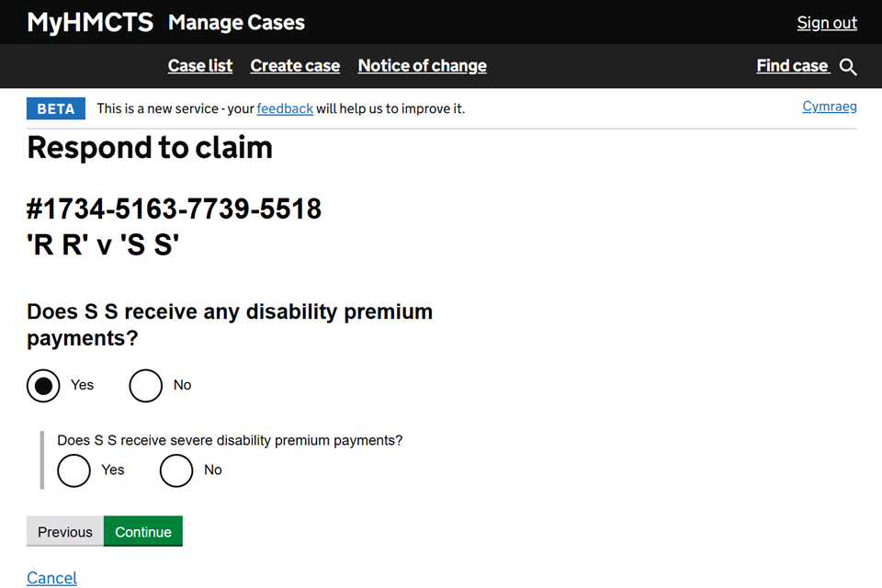Select Yes for disability premium payments
Screen dimensions: 882x588
coord(44,385)
